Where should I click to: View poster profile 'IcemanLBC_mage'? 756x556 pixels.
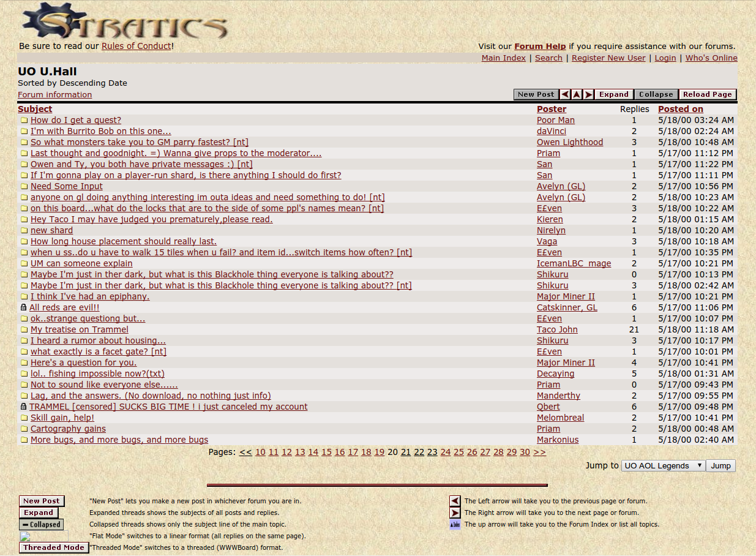[574, 263]
